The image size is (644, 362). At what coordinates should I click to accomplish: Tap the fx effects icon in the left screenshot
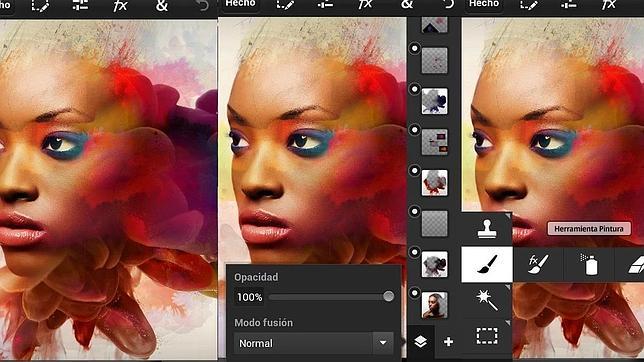coord(120,6)
